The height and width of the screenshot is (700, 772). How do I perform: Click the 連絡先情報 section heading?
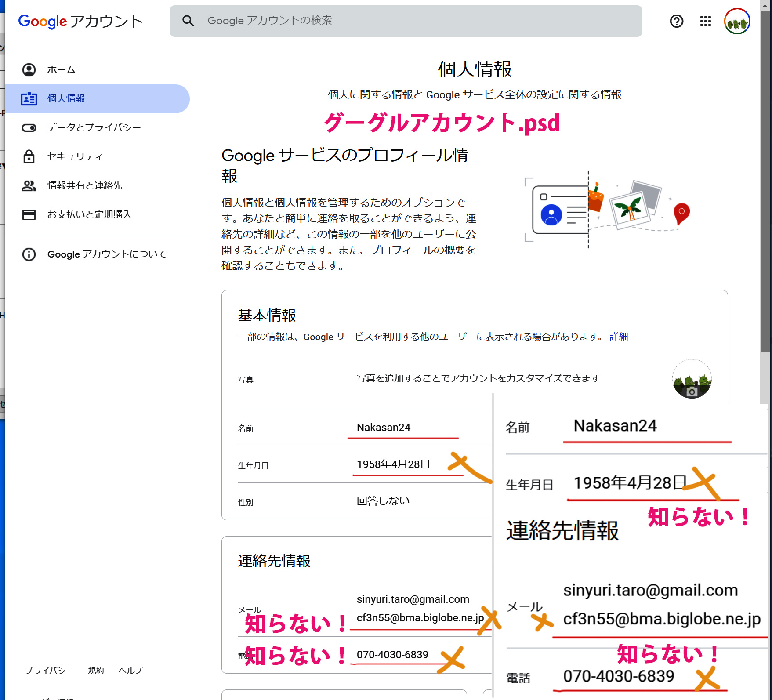[274, 561]
